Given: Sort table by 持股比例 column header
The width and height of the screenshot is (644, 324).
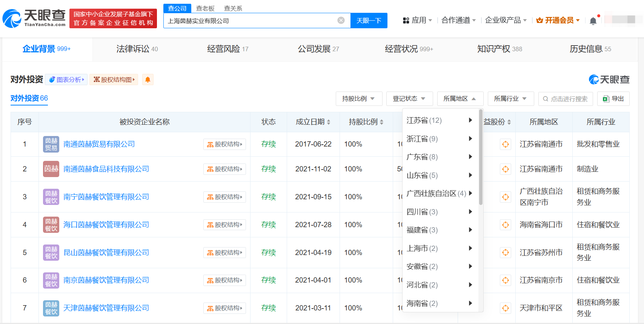Looking at the screenshot, I should pyautogui.click(x=366, y=122).
